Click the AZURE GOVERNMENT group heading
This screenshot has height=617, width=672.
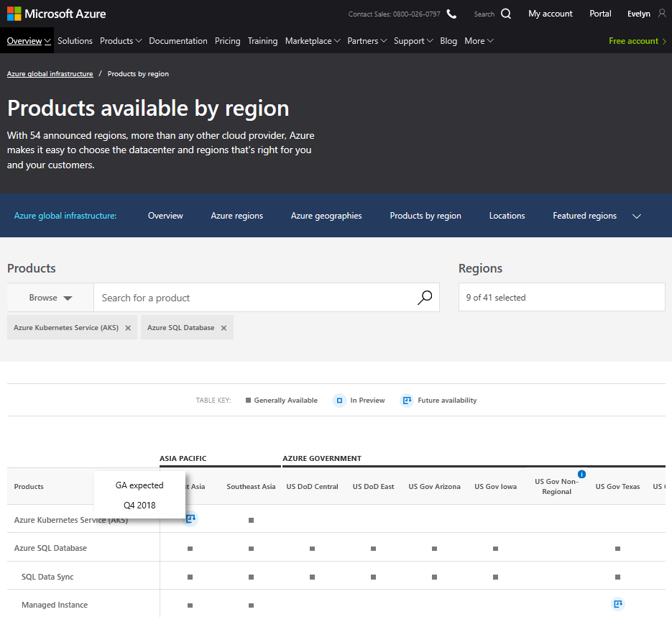coord(322,458)
